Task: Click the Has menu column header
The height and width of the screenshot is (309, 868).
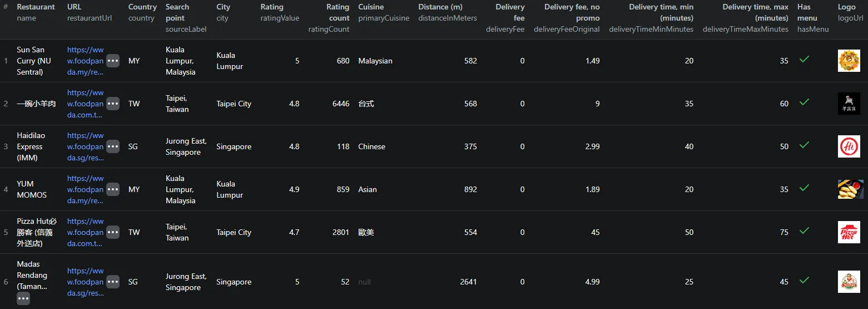Action: coord(813,18)
